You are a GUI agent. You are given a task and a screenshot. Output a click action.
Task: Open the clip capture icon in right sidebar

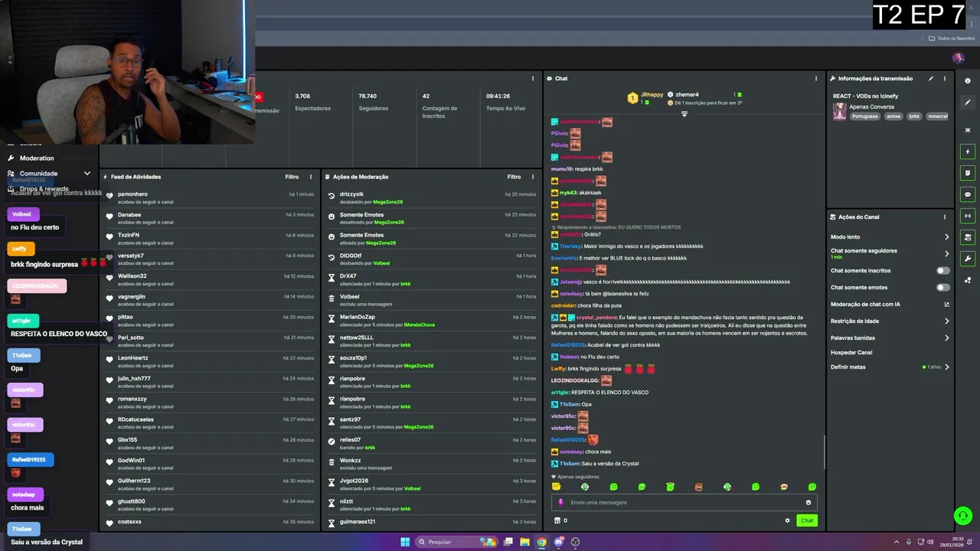(968, 130)
